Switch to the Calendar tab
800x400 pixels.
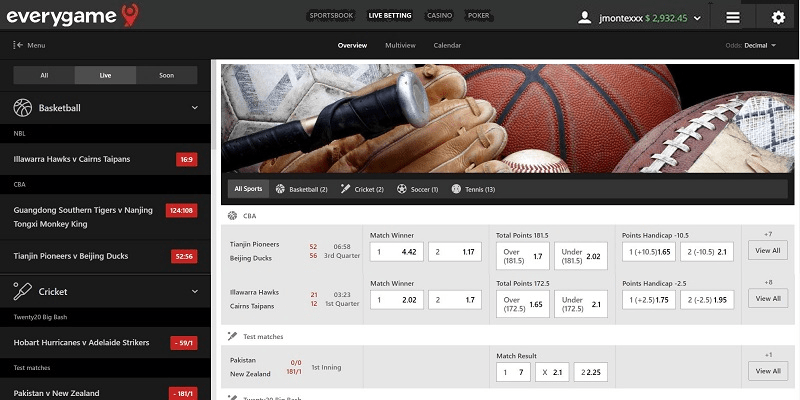447,45
